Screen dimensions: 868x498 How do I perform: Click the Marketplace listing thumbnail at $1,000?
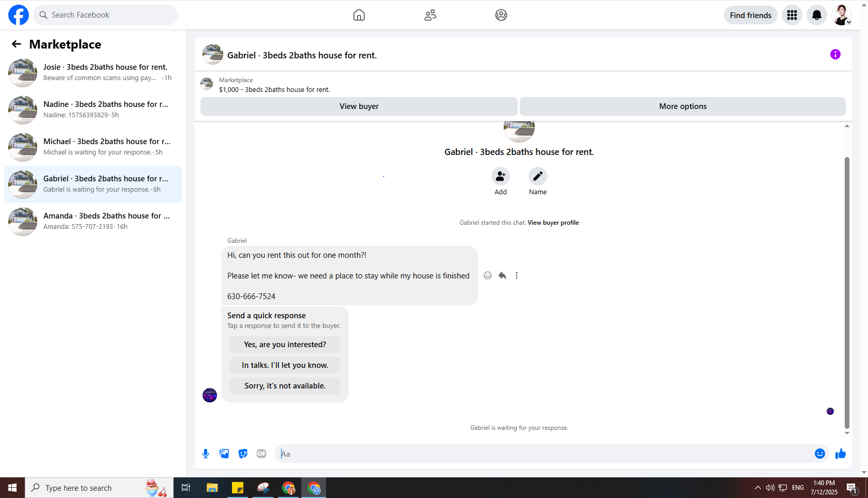207,84
